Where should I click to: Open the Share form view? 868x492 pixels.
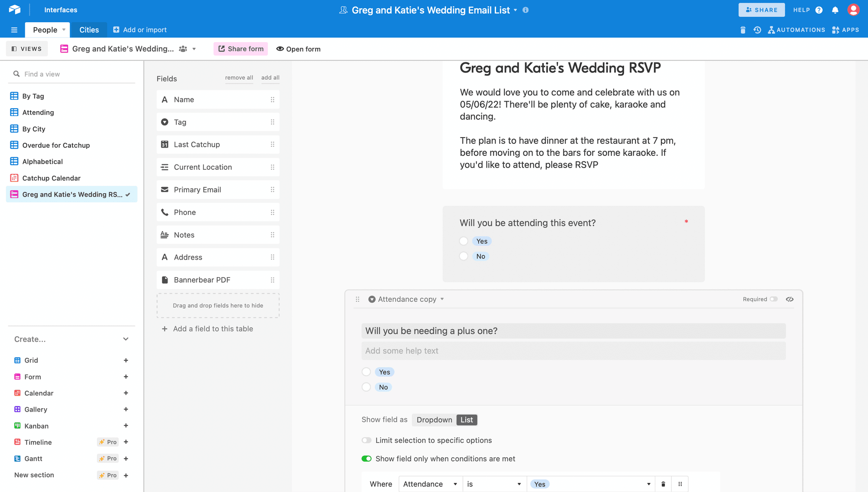(x=241, y=49)
